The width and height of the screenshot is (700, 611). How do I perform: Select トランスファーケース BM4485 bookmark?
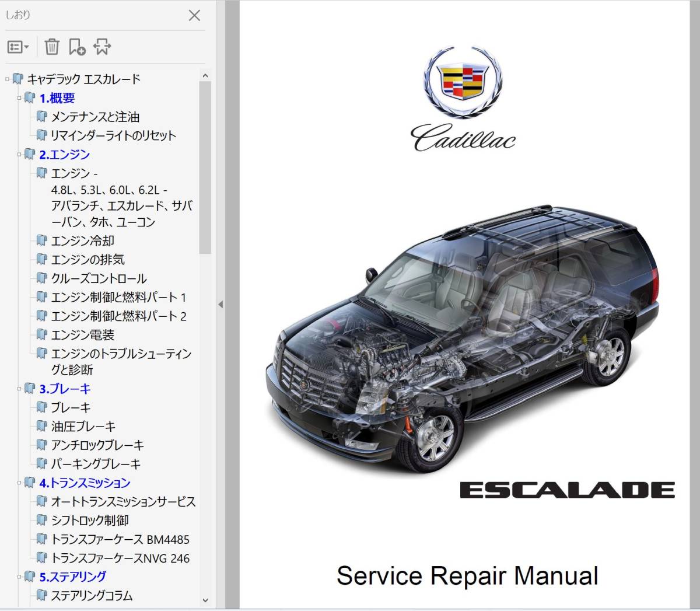pos(120,539)
